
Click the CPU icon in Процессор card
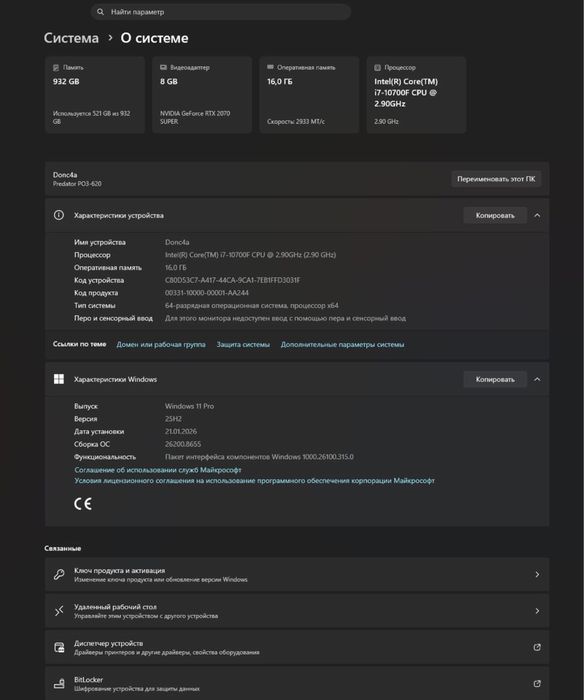click(377, 67)
